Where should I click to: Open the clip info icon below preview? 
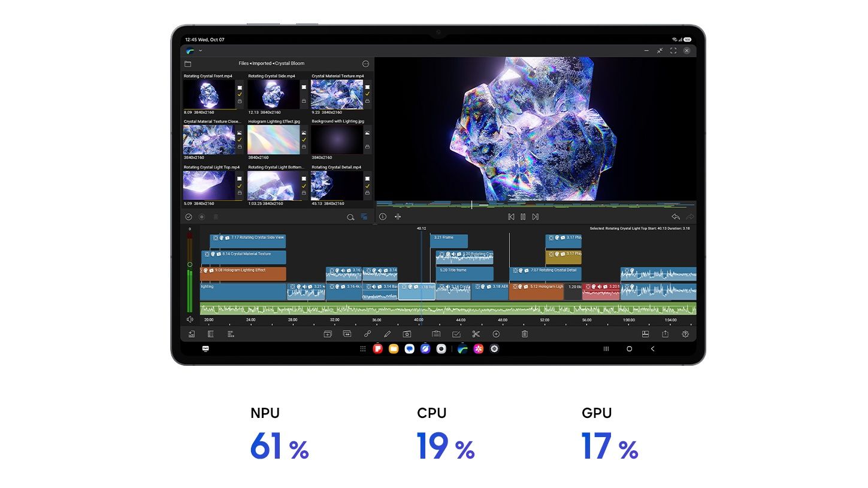tap(382, 217)
